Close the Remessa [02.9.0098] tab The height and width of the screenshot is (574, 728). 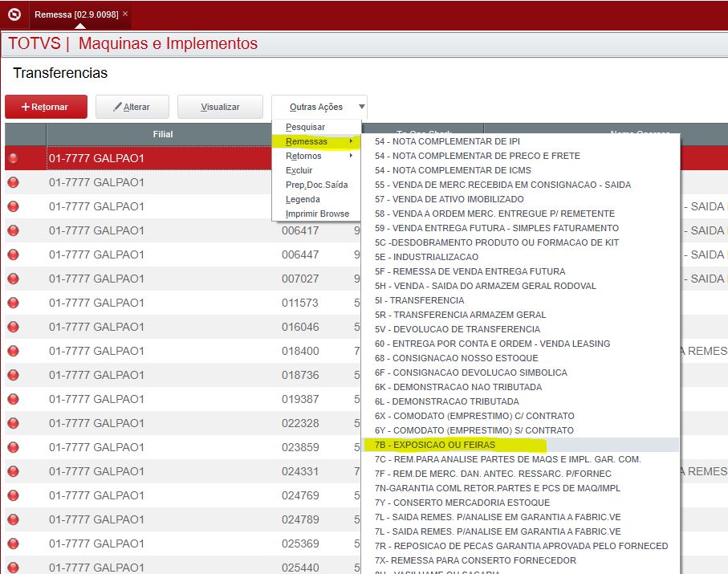click(125, 14)
